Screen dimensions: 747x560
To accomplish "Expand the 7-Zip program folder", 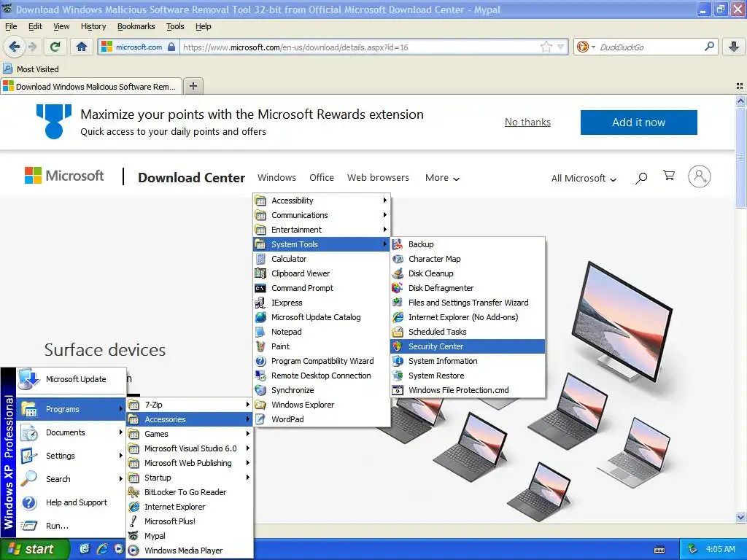I will pyautogui.click(x=190, y=405).
